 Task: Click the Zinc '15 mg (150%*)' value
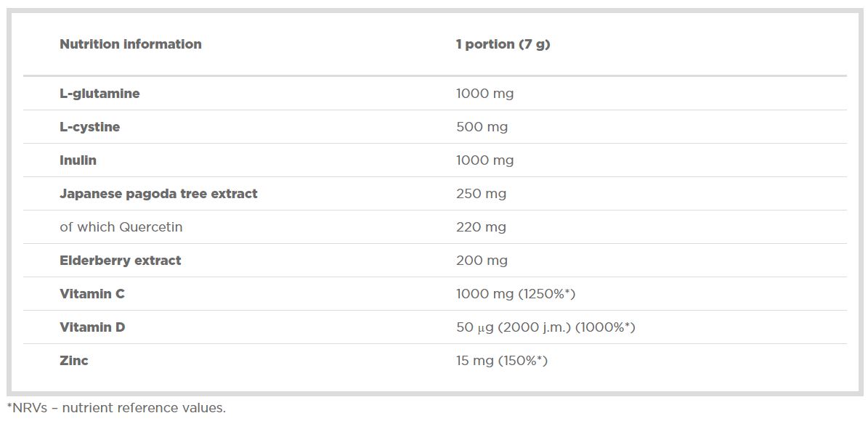(501, 361)
